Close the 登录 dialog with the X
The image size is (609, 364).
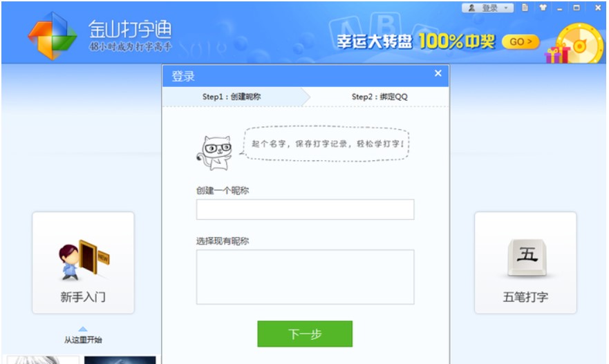(438, 73)
